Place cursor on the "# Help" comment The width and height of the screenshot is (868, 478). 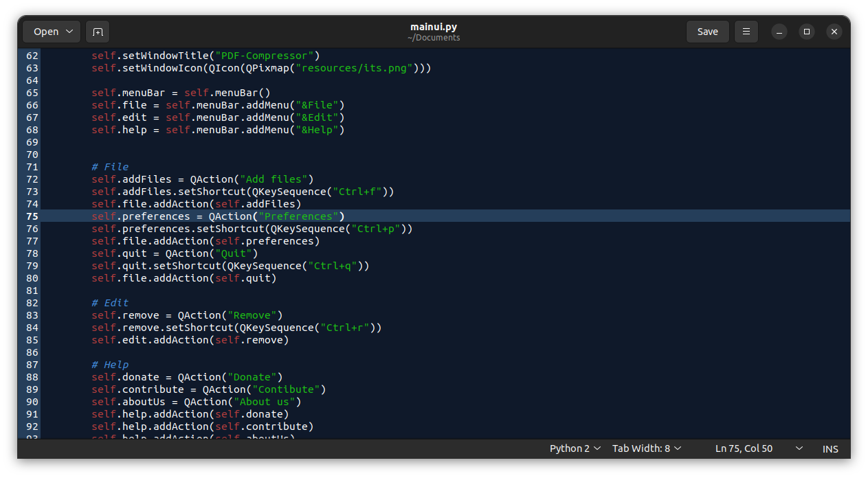point(110,364)
